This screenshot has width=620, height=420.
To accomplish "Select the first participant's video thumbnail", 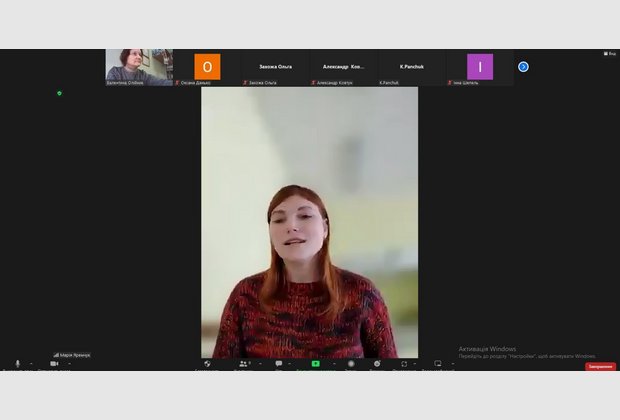I will pos(139,66).
